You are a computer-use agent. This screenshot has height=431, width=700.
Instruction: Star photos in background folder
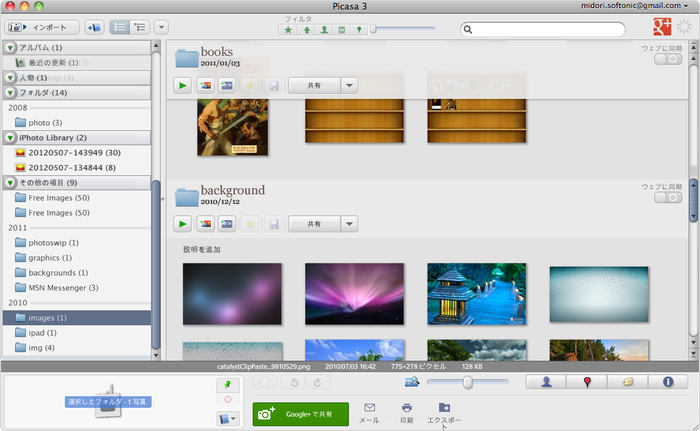tap(250, 224)
